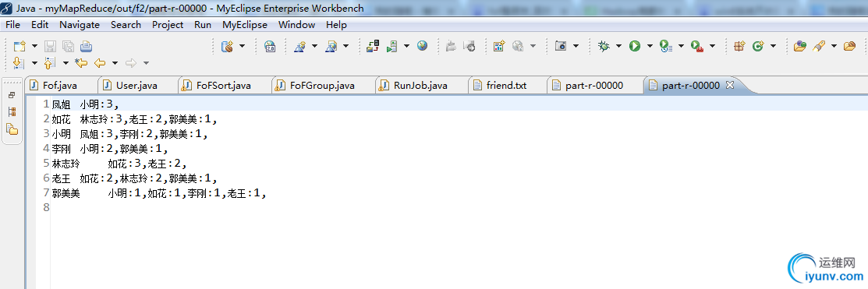
Task: Open the Navigate menu
Action: tap(80, 25)
